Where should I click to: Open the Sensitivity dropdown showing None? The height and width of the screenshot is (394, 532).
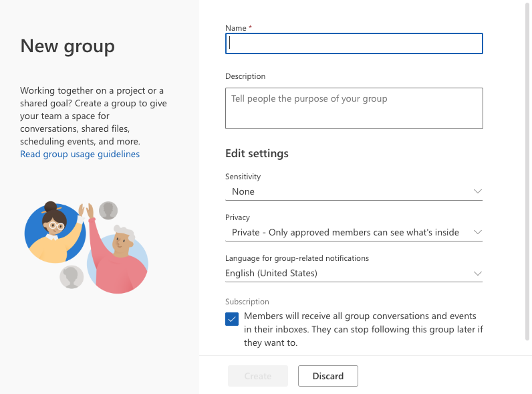(x=354, y=191)
